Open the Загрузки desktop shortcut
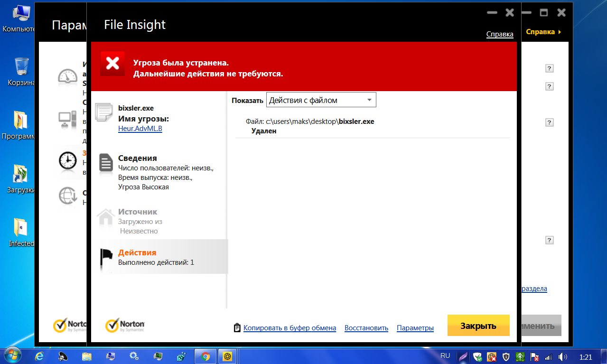 point(20,179)
